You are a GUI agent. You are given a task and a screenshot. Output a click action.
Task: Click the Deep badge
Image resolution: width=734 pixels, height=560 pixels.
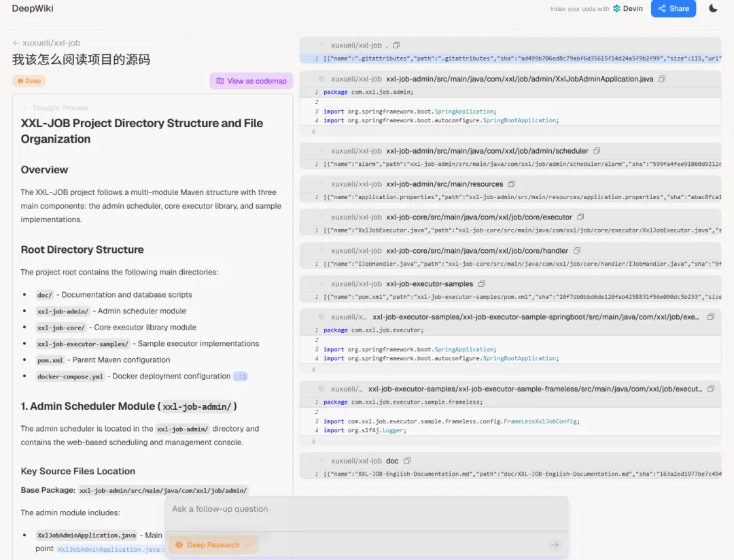point(29,81)
